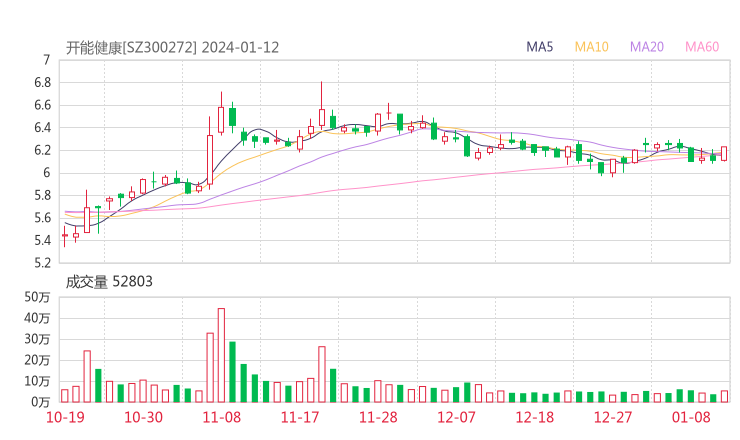This screenshot has height=440, width=740.
Task: Click the 11-28 date axis label
Action: click(x=378, y=417)
